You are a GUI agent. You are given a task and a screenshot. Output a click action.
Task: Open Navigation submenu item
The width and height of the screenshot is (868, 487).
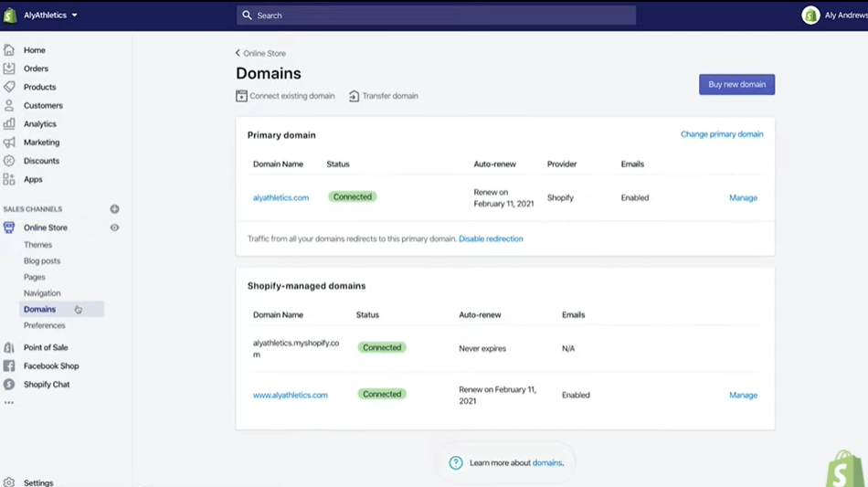(42, 292)
